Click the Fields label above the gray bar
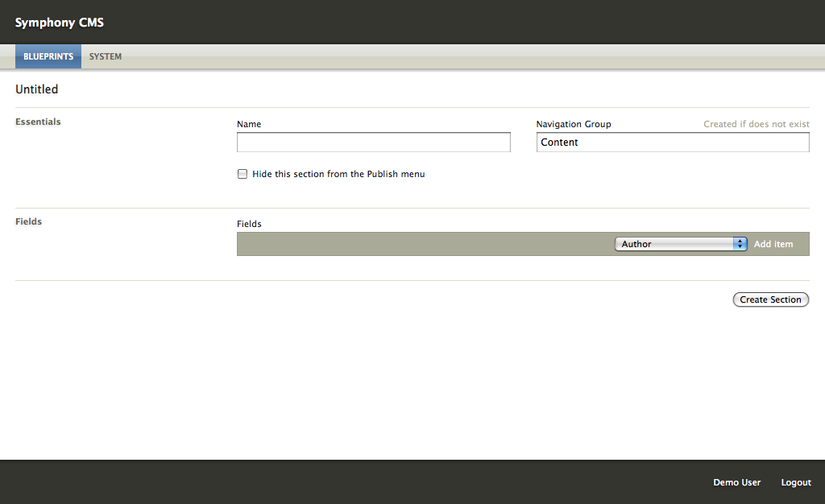 click(249, 224)
